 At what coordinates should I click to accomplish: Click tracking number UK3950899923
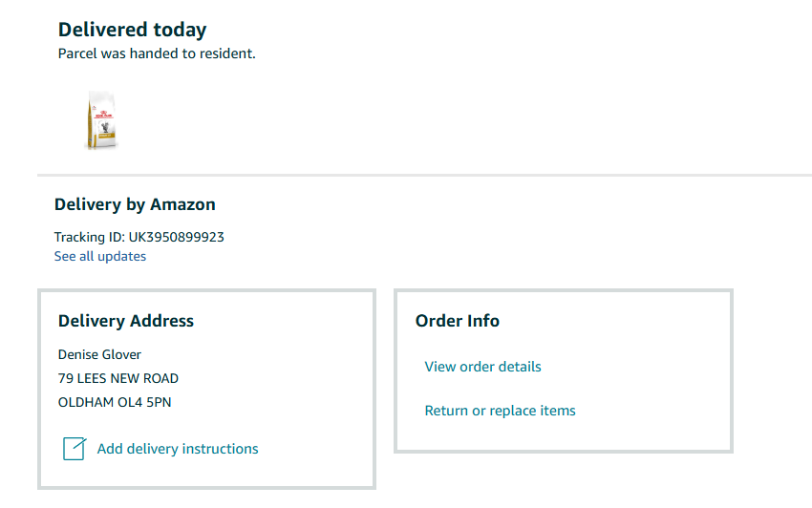point(177,237)
